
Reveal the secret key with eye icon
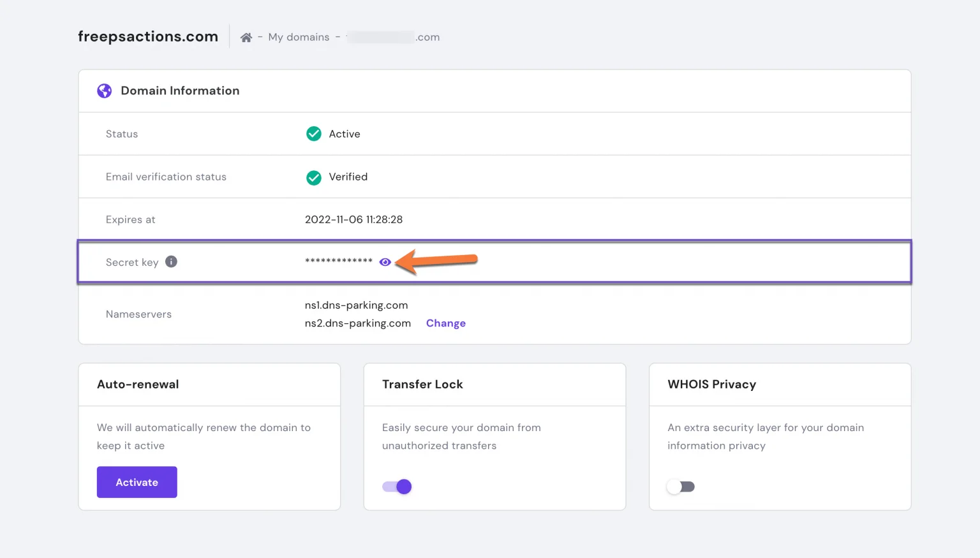[x=385, y=262]
